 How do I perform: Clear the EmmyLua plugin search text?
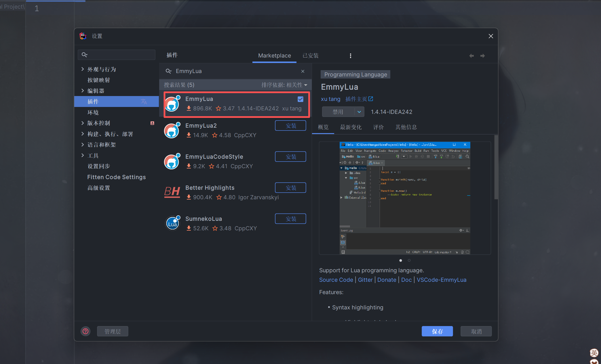(303, 71)
